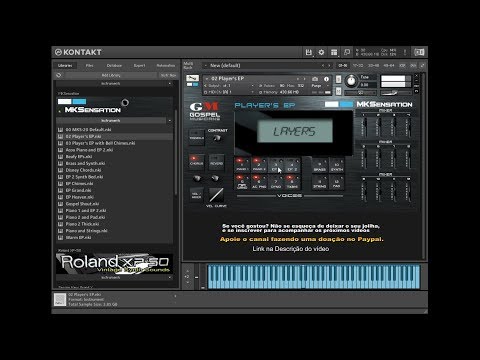Toggle voice 10 Synth button

(x=337, y=166)
